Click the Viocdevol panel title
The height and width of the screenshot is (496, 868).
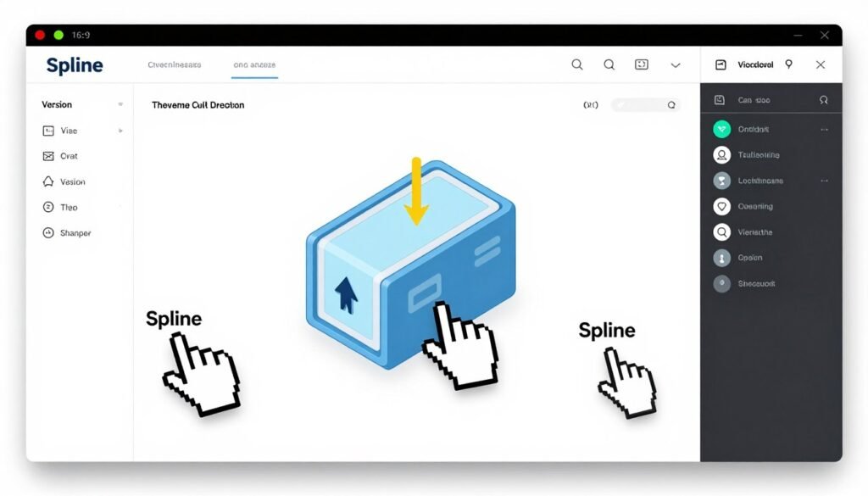[x=755, y=64]
